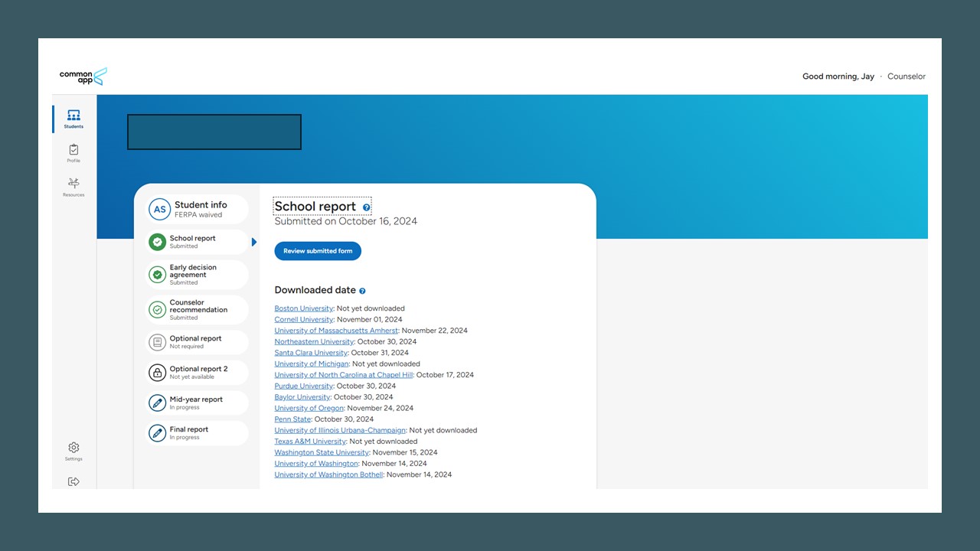This screenshot has height=551, width=980.
Task: Click the green check icon for Early decision agreement
Action: pyautogui.click(x=158, y=274)
